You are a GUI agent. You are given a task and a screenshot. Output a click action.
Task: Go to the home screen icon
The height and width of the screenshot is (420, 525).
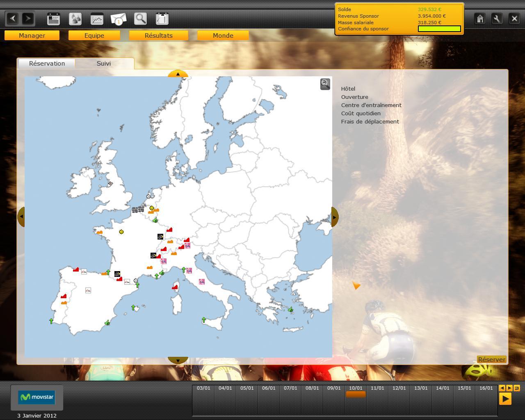pos(480,19)
